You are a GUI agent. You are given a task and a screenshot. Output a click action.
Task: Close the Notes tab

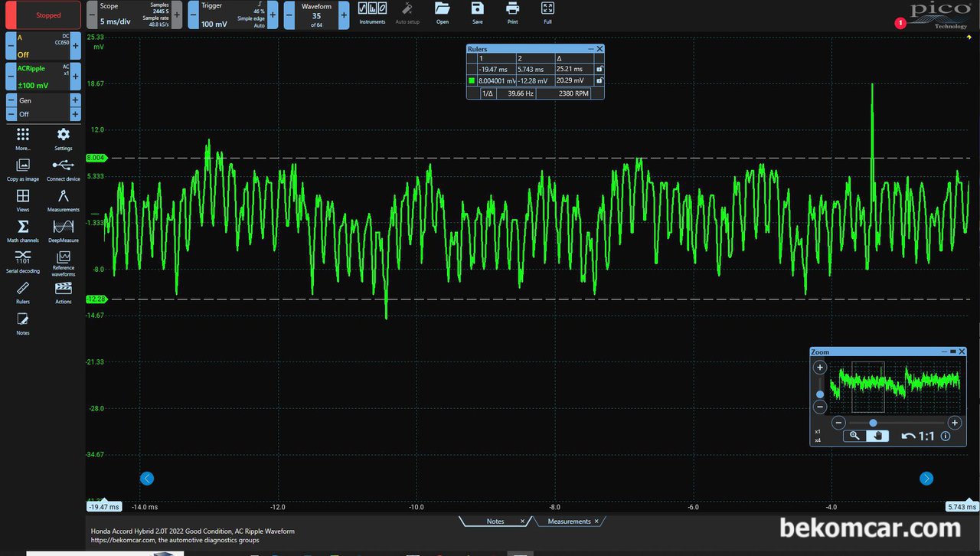pyautogui.click(x=523, y=522)
